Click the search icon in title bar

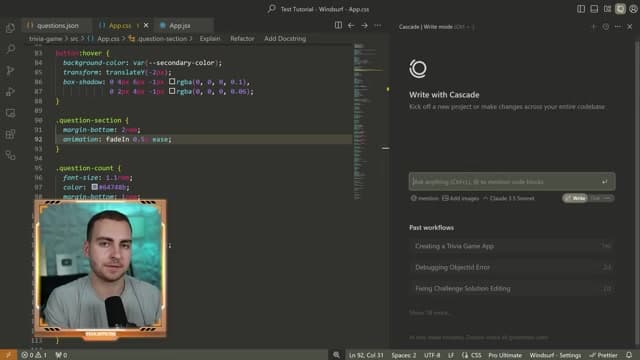coord(272,9)
